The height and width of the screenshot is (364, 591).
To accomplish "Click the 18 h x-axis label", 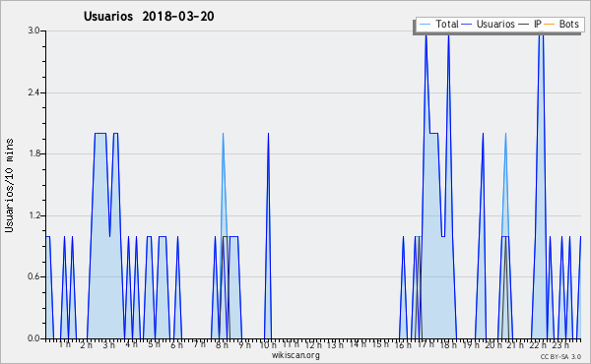I will (448, 345).
